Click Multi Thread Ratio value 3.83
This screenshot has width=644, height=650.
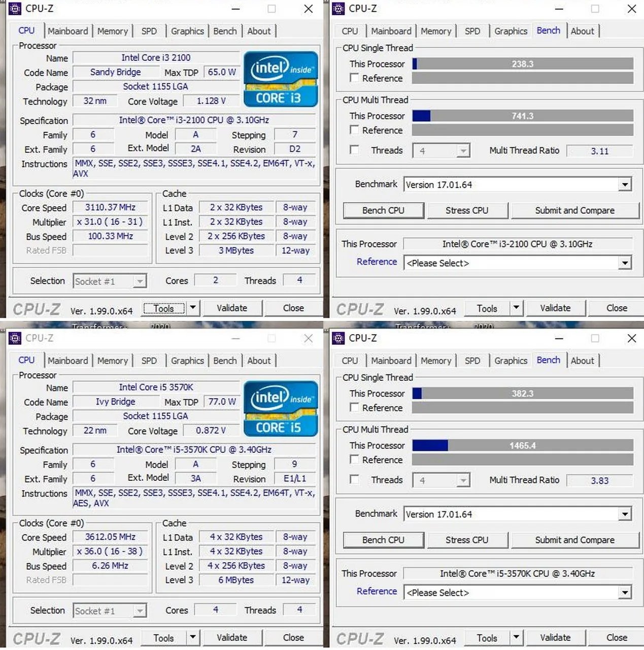tap(599, 480)
